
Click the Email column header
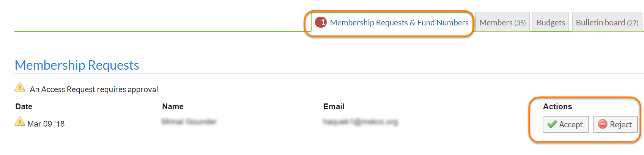pos(334,106)
